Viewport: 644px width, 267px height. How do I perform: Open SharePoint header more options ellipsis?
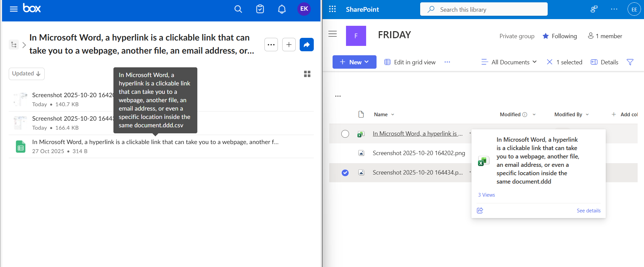coord(614,9)
